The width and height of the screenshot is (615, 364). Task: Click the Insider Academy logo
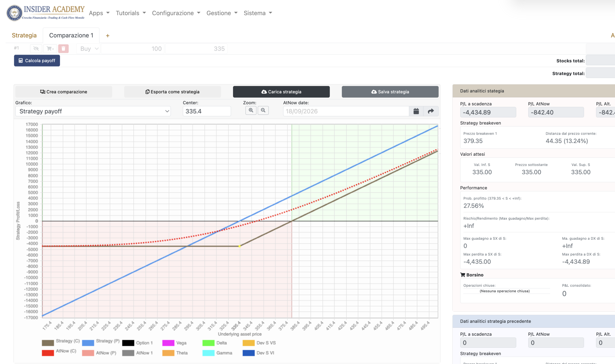(46, 13)
